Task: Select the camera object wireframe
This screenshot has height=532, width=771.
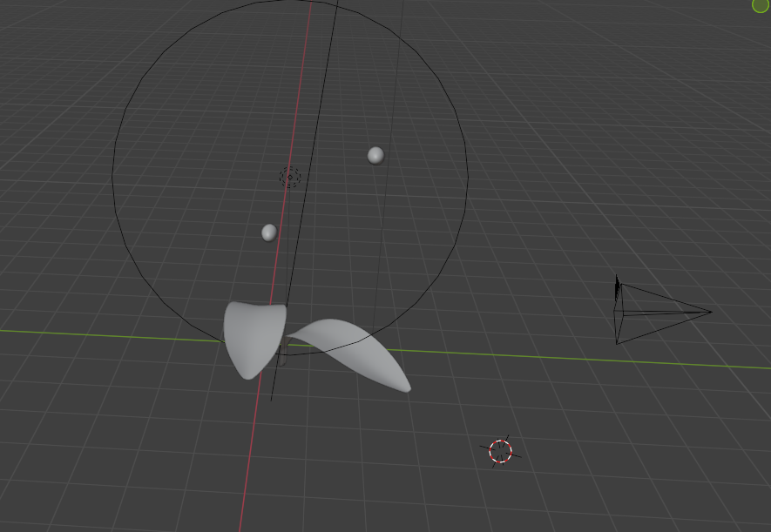Action: pyautogui.click(x=661, y=313)
